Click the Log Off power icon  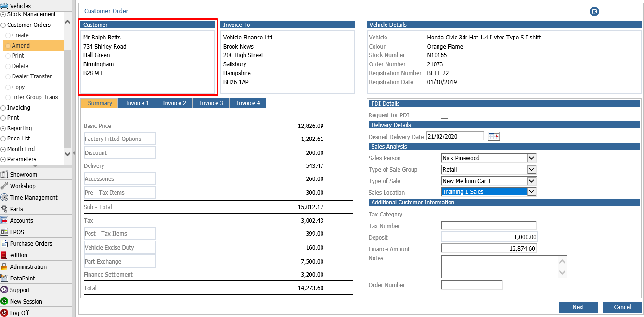pyautogui.click(x=4, y=313)
